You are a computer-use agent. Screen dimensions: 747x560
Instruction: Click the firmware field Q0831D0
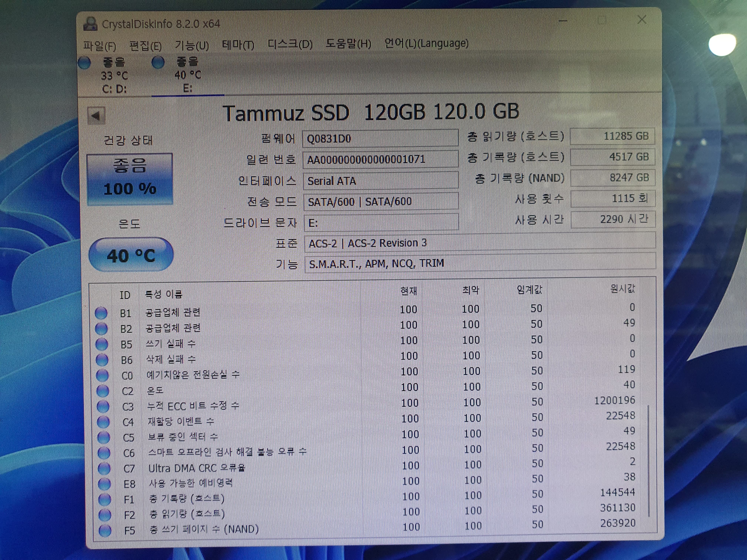(380, 138)
